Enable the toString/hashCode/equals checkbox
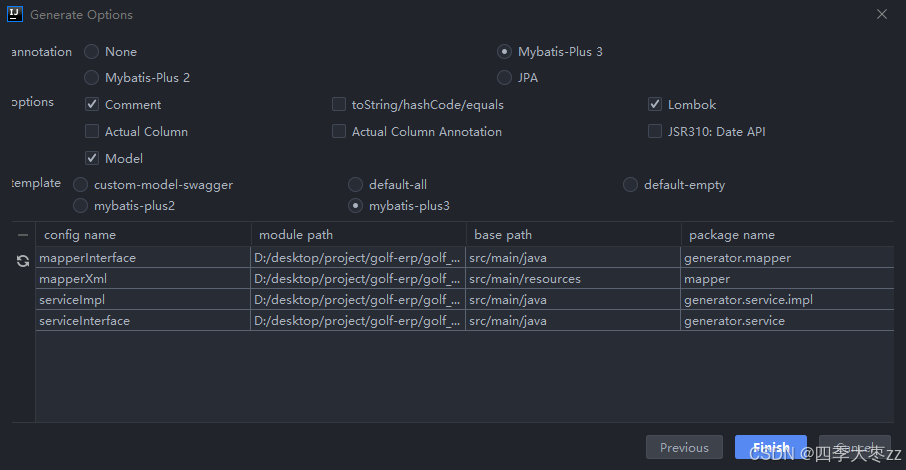This screenshot has width=906, height=470. [x=339, y=104]
